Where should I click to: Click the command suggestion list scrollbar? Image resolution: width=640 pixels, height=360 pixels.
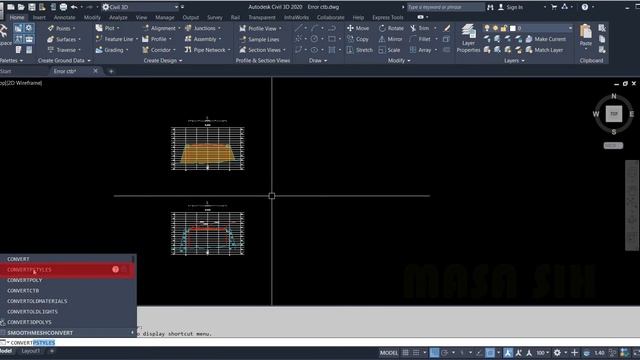click(x=133, y=259)
